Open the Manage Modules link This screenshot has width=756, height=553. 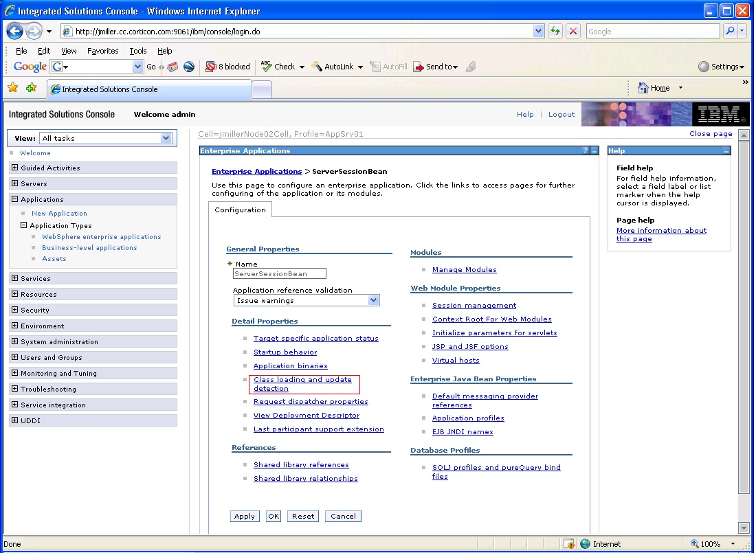pos(465,269)
